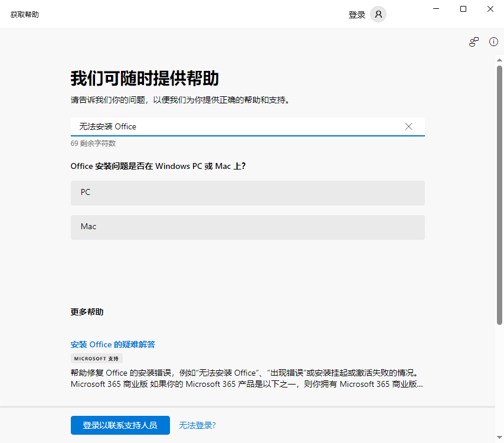
Task: Click 登录 to sign in
Action: pyautogui.click(x=356, y=14)
